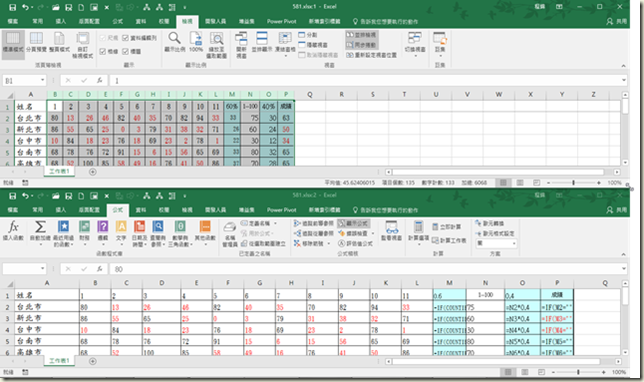This screenshot has height=382, width=644.
Task: Click 隱藏視窗 hide window button
Action: [x=313, y=45]
